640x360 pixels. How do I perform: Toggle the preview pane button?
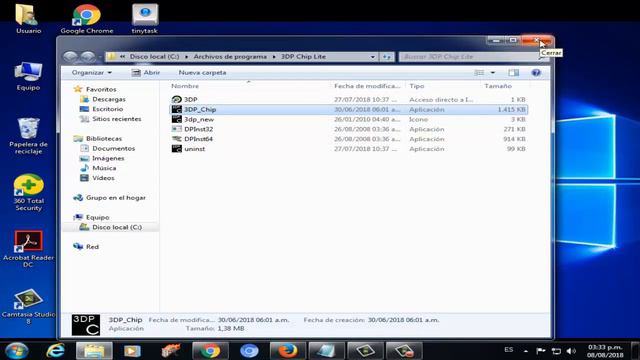pyautogui.click(x=513, y=73)
